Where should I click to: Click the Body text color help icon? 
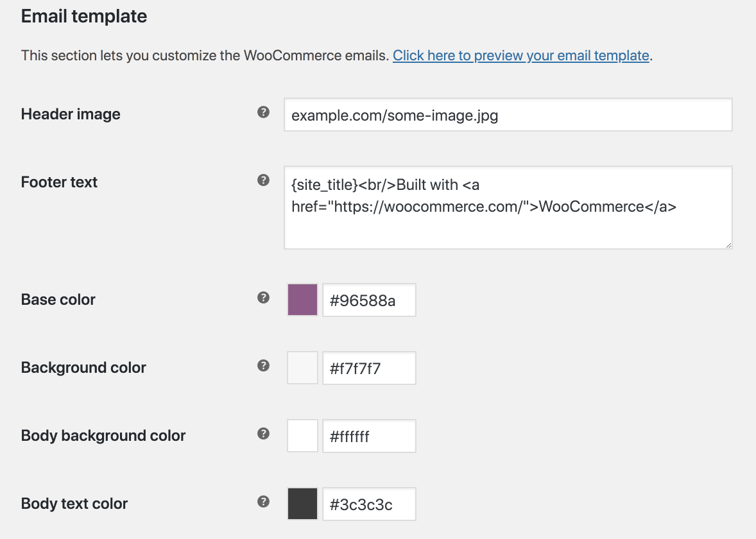[263, 502]
